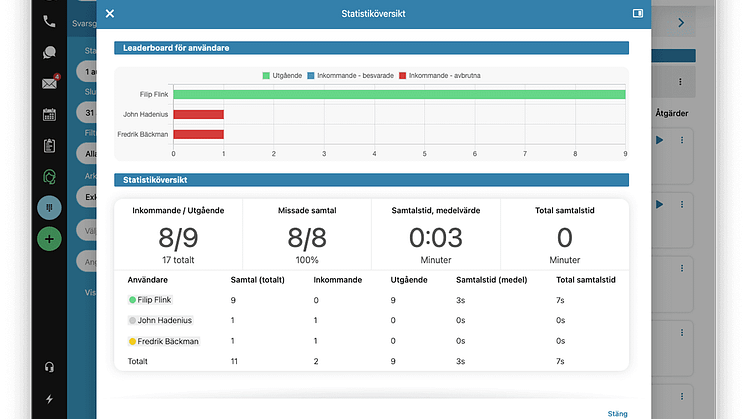Click Fredrik Bäckman red bar in chart
Screen dimensions: 746x419
coord(198,134)
